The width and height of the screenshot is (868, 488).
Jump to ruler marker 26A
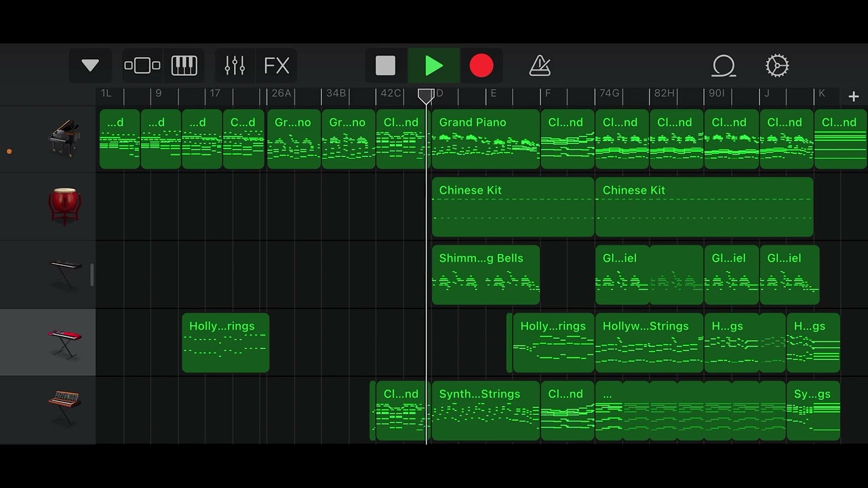coord(281,94)
